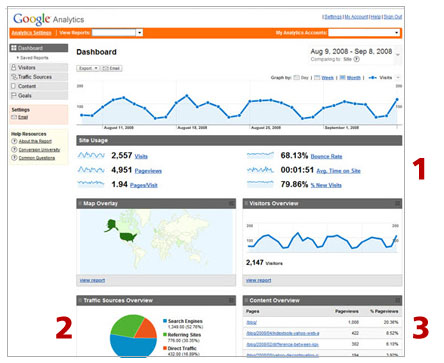Click the Email button next to Export
Screen dimensions: 444x363
point(111,68)
